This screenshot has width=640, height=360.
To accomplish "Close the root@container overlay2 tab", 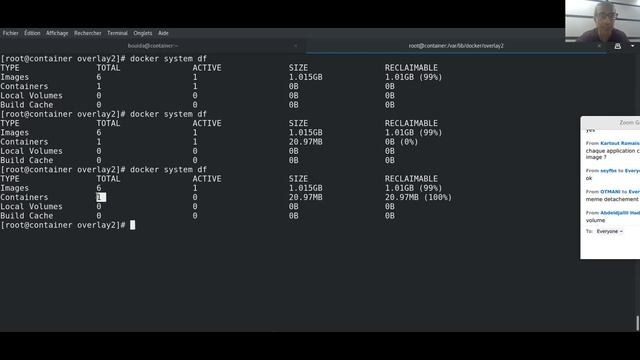I will (599, 46).
